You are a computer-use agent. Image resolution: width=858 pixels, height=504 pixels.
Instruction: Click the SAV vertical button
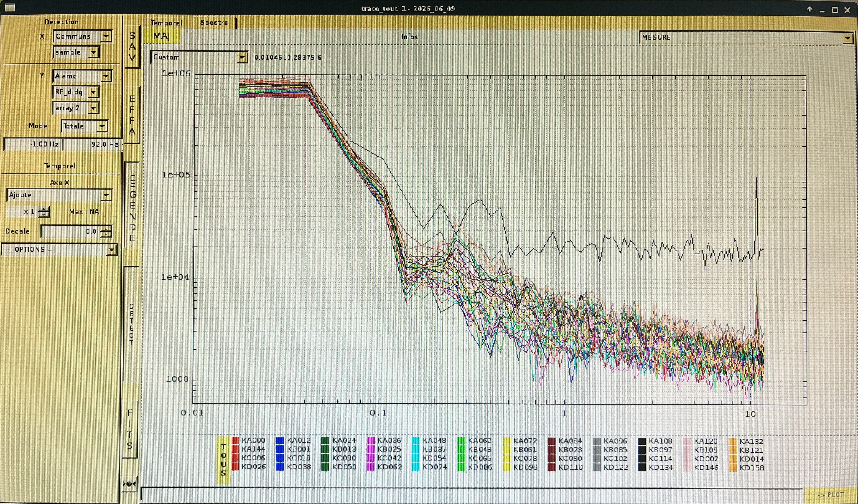pyautogui.click(x=132, y=46)
